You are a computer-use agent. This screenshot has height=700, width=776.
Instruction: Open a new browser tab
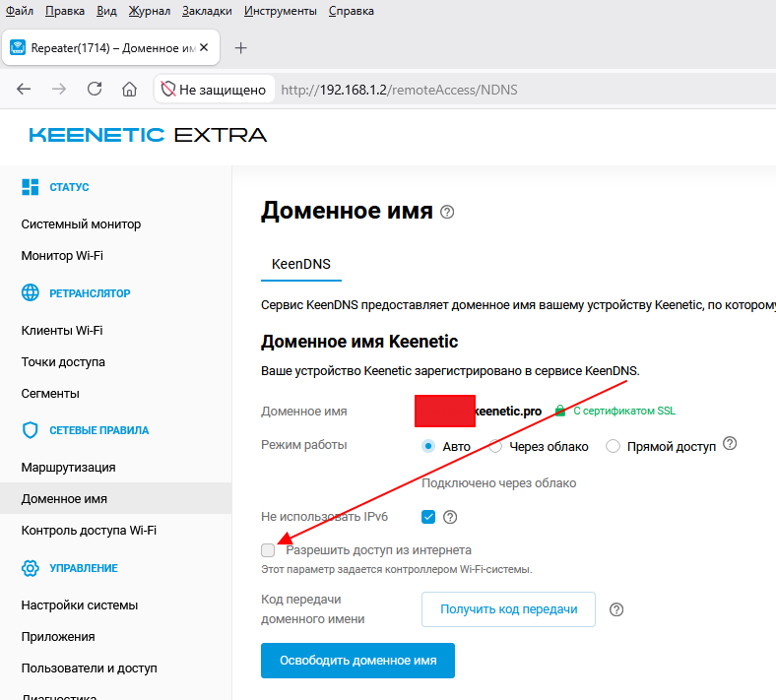240,48
